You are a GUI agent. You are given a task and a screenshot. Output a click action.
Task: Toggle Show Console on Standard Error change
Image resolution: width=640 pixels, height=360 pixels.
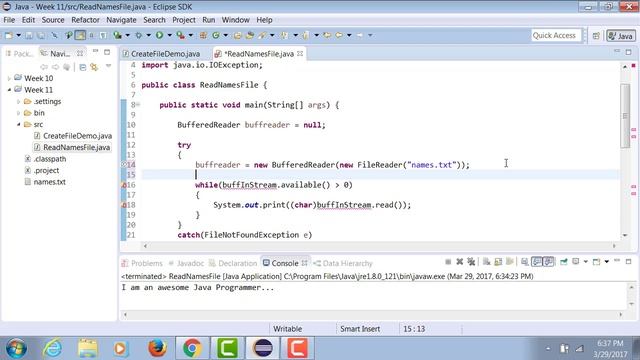[x=549, y=262]
